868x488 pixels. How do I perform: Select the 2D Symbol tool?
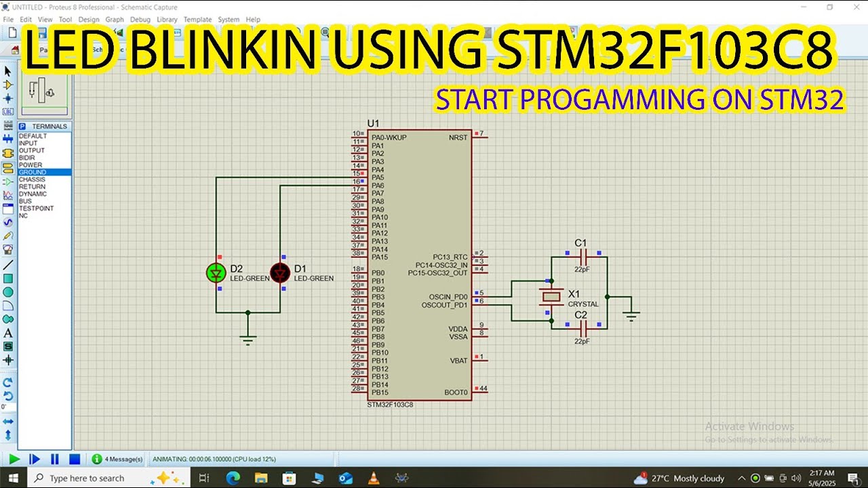click(8, 346)
